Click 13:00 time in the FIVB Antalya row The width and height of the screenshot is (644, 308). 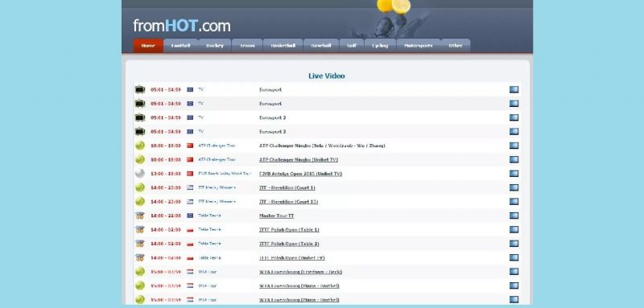tap(166, 174)
